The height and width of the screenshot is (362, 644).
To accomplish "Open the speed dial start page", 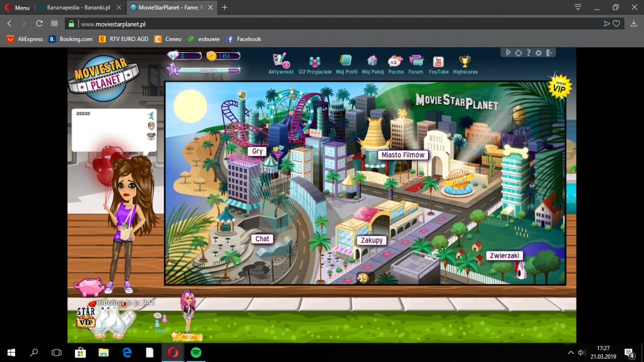I will [54, 24].
